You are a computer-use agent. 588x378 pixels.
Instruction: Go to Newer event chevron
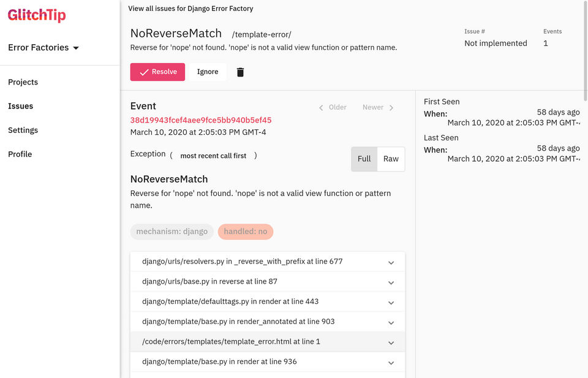pos(391,108)
